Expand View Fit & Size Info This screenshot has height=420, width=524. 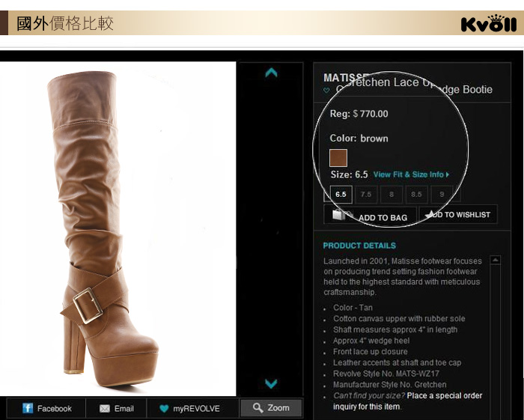[411, 174]
